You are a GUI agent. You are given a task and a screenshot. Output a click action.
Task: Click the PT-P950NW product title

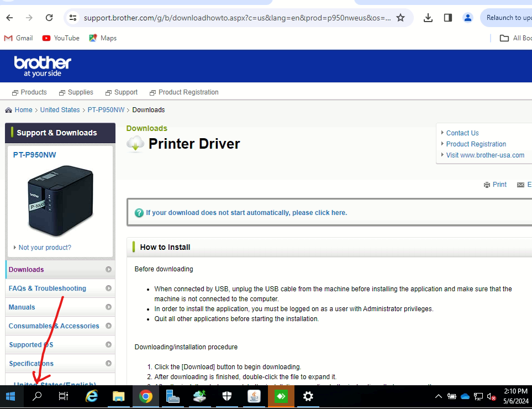[x=35, y=155]
